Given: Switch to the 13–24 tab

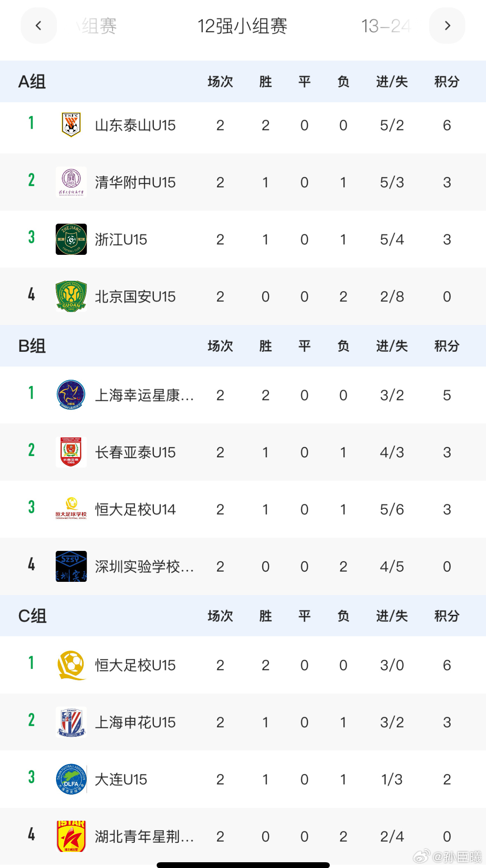Looking at the screenshot, I should pyautogui.click(x=386, y=26).
